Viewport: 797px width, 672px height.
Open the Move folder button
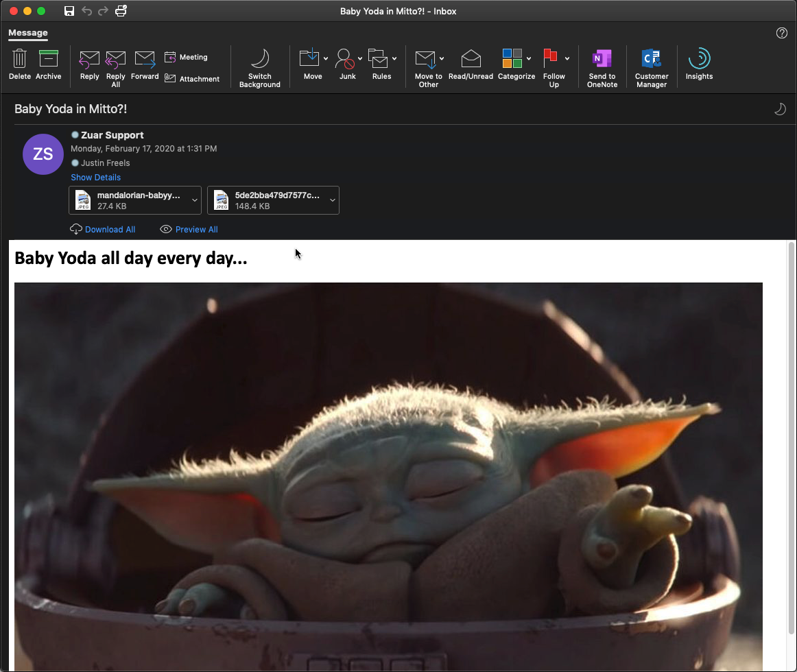309,64
